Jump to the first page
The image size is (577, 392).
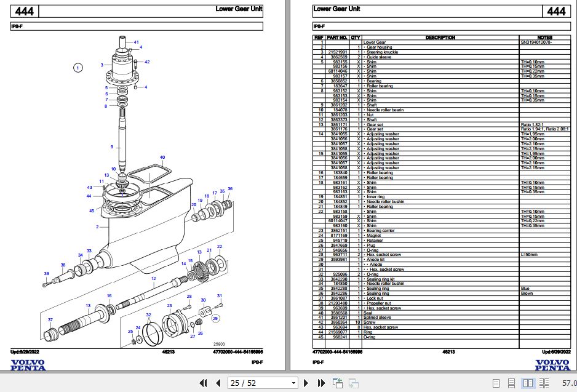pos(204,383)
